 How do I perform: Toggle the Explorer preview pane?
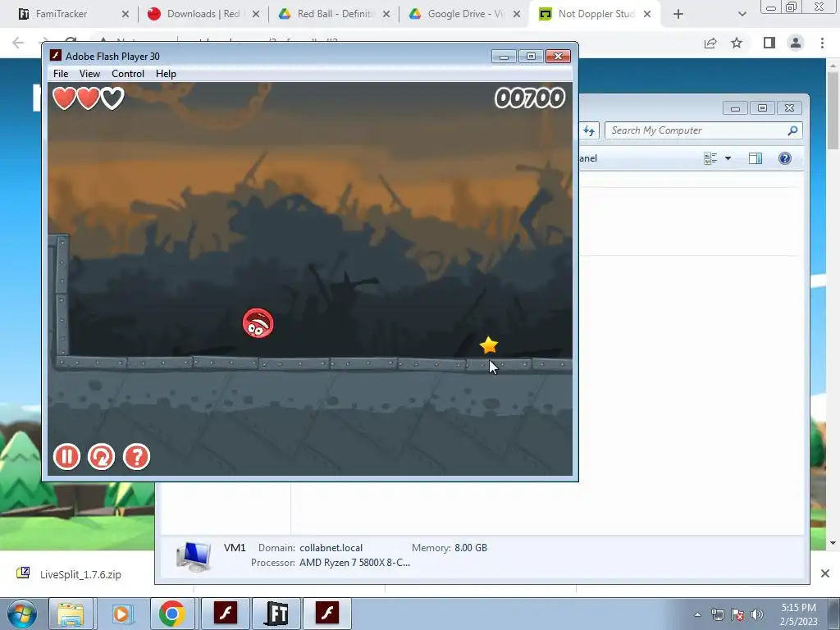[x=756, y=158]
